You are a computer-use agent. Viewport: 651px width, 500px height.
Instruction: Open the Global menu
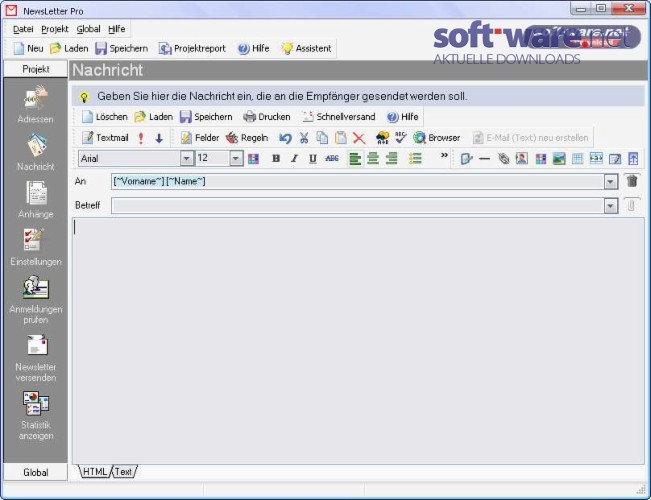88,29
